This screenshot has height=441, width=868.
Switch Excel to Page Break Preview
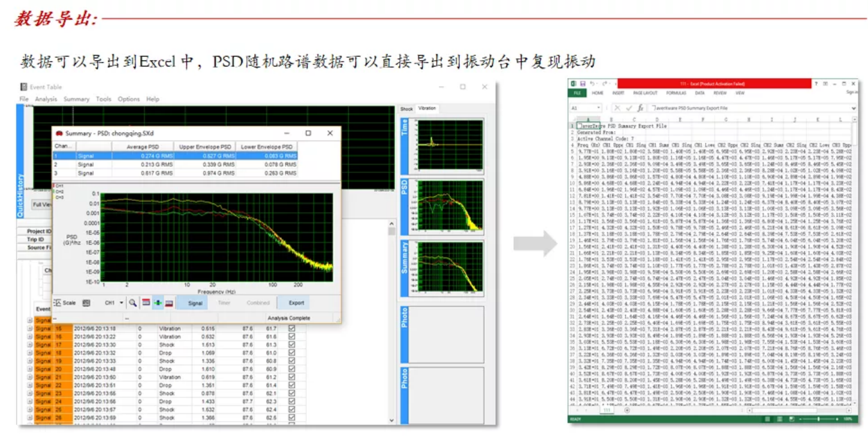791,419
